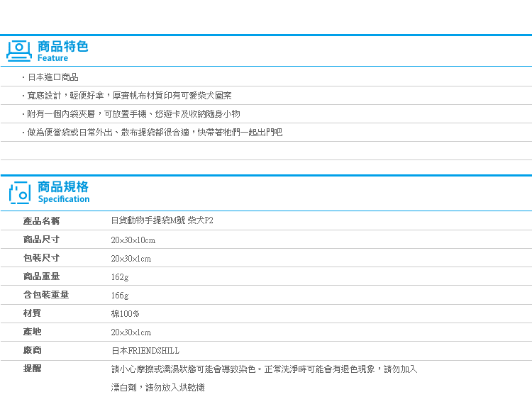
Task: Select the packaged weight value 166g
Action: [x=120, y=296]
